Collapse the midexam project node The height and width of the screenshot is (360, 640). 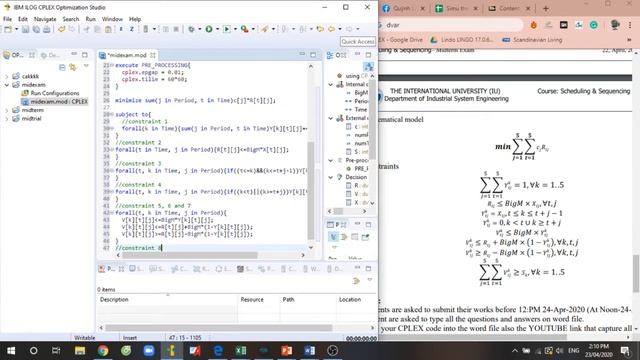click(x=7, y=85)
